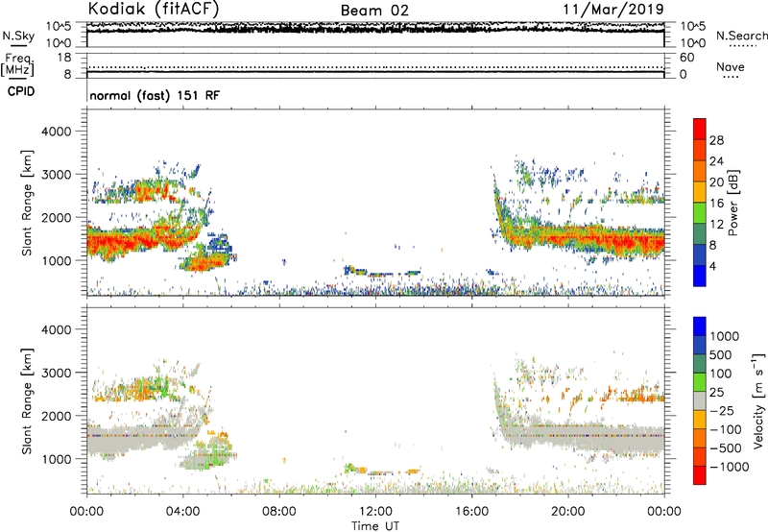Screen dimensions: 768x532
Task: Click the '20:00' time axis label
Action: [x=567, y=512]
